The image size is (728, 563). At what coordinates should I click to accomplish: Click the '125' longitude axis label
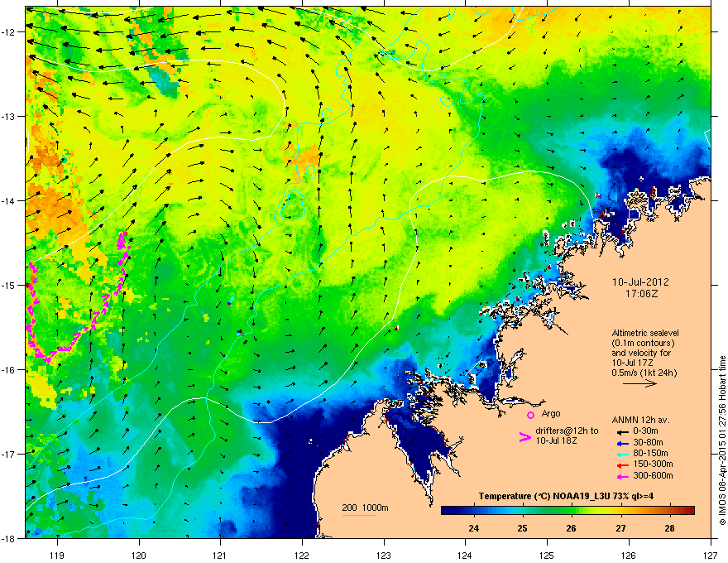[547, 555]
